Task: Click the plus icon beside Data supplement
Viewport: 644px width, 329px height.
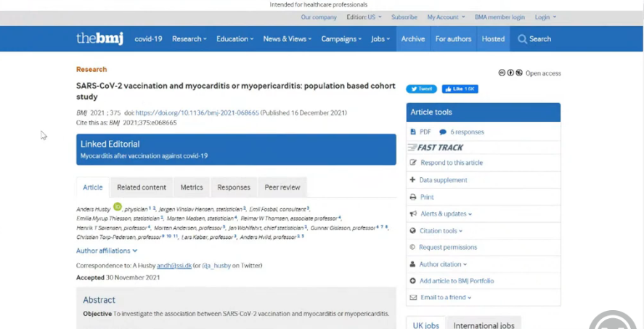Action: pos(413,180)
